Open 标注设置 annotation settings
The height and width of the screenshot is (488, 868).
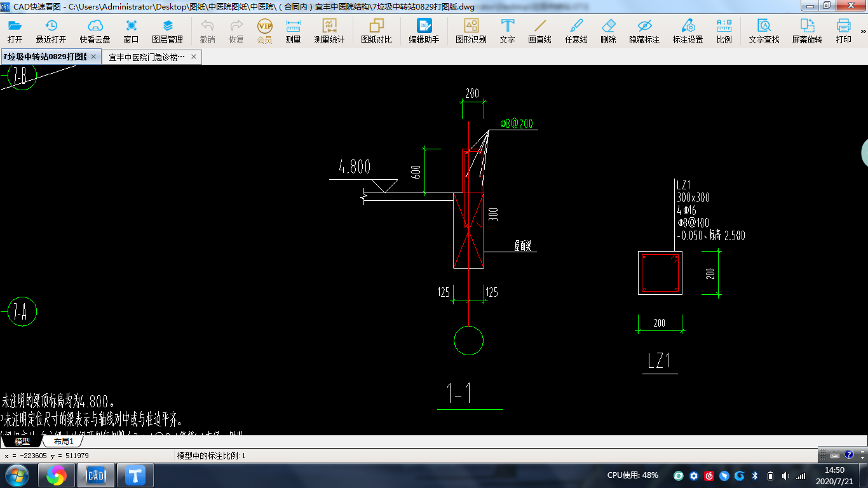click(688, 31)
